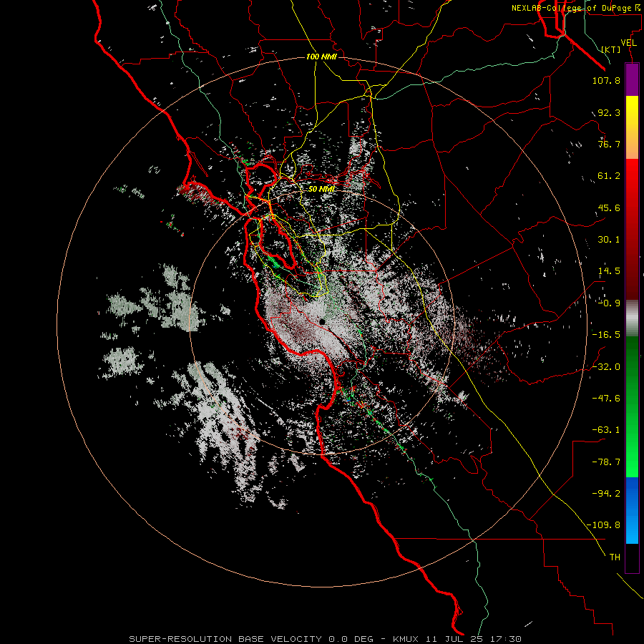Select the -0.9 velocity legend value
The image size is (644, 644).
click(x=609, y=303)
